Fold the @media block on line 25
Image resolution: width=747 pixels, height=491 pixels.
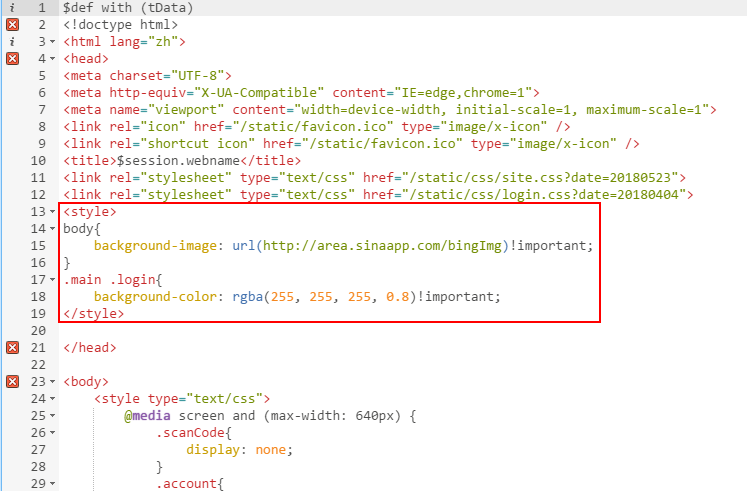pos(52,416)
